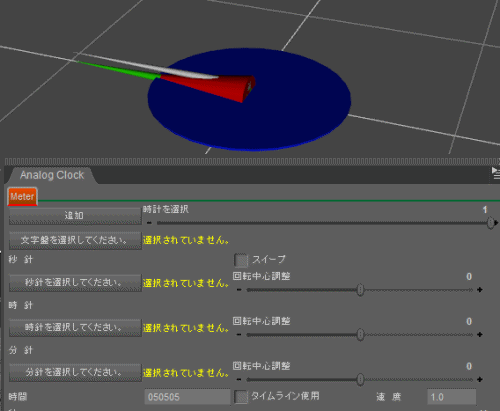Viewport: 500px width, 411px height.
Task: Select the Meter tab
Action: [x=22, y=196]
